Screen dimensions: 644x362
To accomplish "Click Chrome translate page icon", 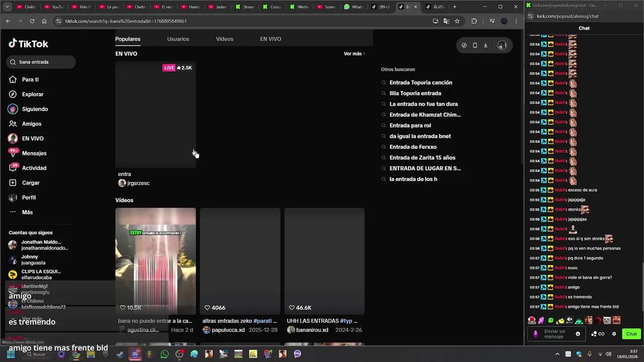I will (446, 21).
